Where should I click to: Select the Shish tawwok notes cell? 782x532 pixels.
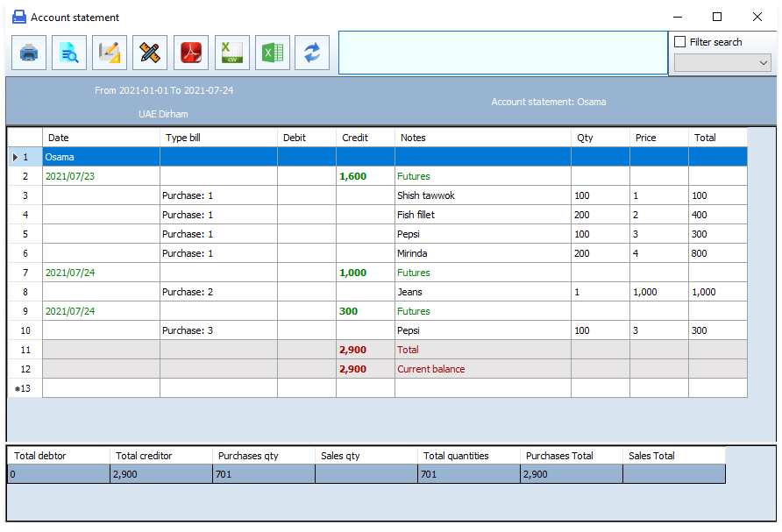coord(482,195)
